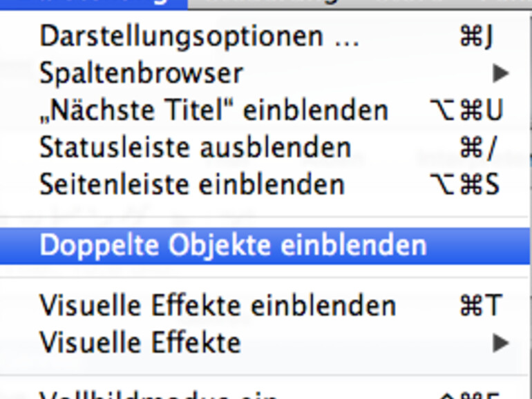Viewport: 532px width, 399px height.
Task: Click the ⌘/ shortcut beside Statusleiste ausblenden
Action: point(478,148)
